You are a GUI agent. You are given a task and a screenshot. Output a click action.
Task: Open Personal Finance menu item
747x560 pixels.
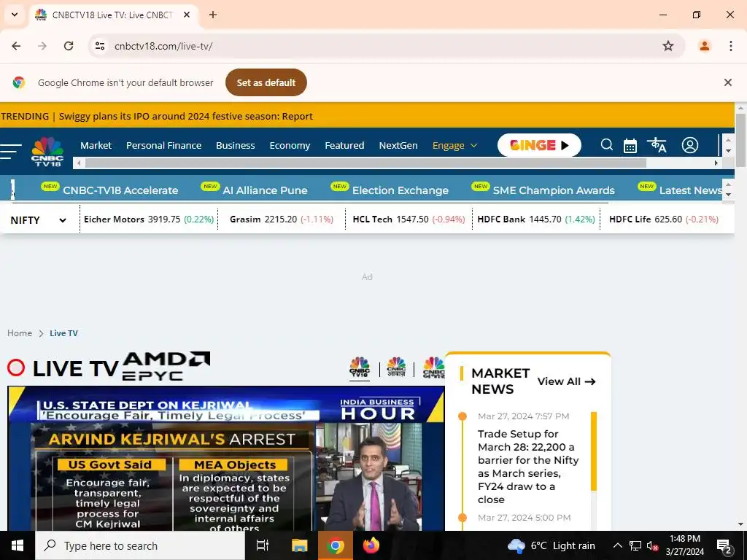click(x=163, y=145)
